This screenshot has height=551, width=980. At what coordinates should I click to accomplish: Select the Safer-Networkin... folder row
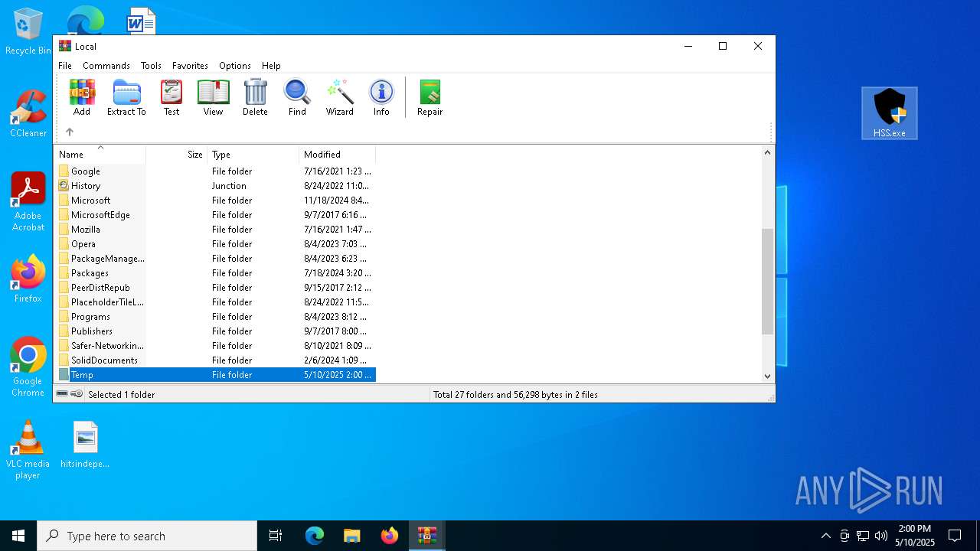pos(215,346)
